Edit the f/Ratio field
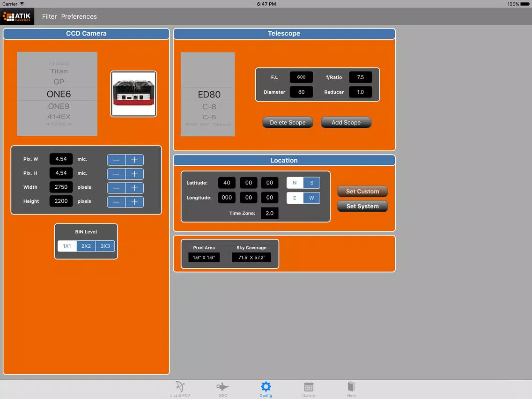This screenshot has height=399, width=532. point(360,77)
